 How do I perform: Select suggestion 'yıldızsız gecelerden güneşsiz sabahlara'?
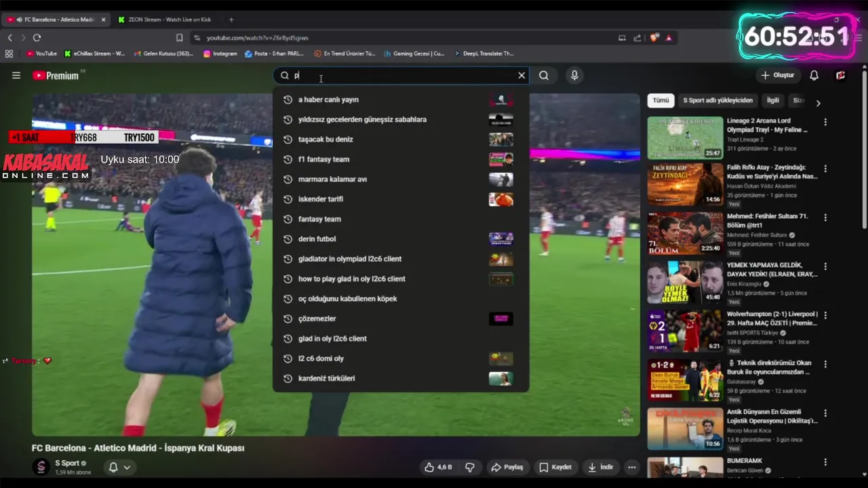coord(400,119)
